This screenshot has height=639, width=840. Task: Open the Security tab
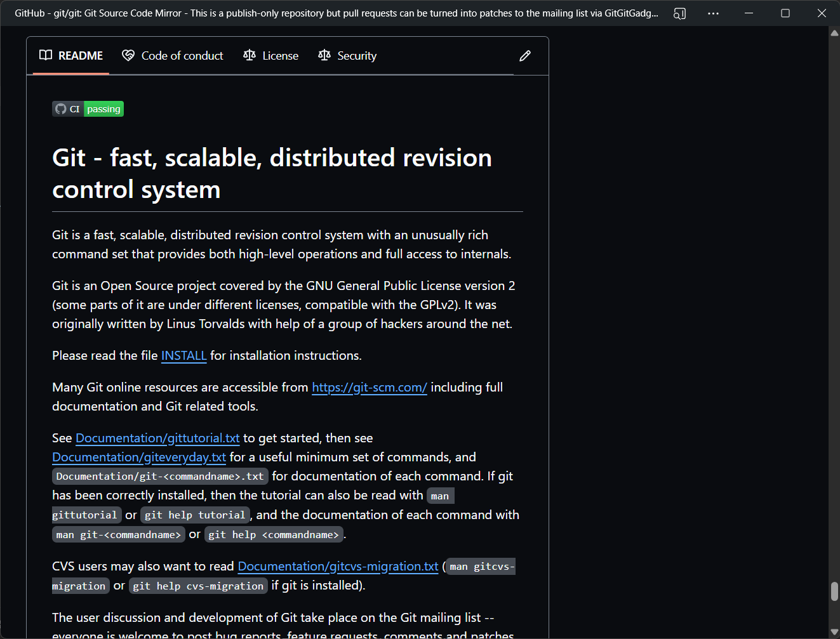(356, 56)
